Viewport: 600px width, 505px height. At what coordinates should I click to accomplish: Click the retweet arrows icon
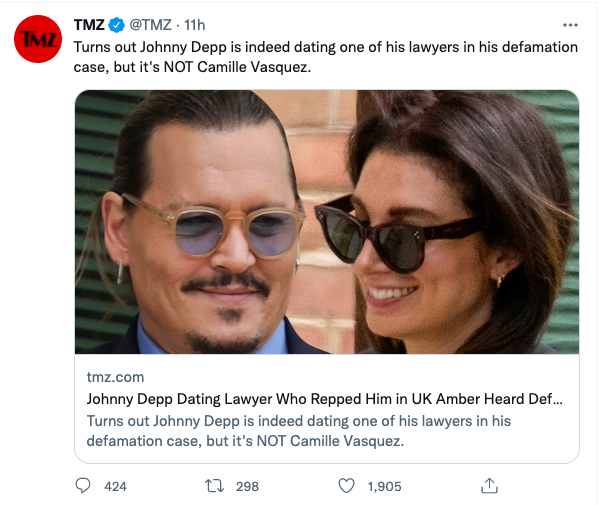click(214, 486)
